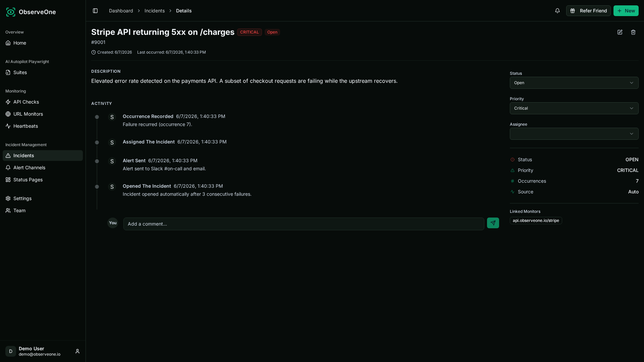Open the Priority dropdown showing Critical

[x=574, y=108]
